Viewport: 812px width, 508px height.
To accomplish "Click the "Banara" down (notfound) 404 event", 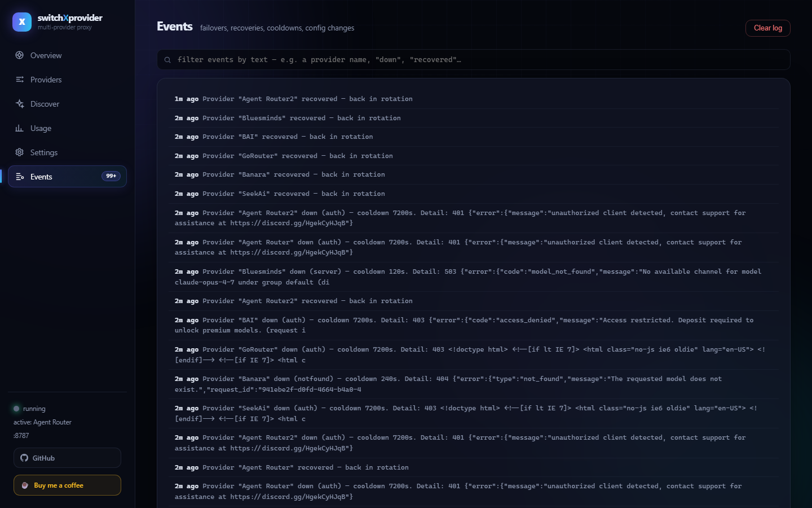I will pyautogui.click(x=474, y=384).
